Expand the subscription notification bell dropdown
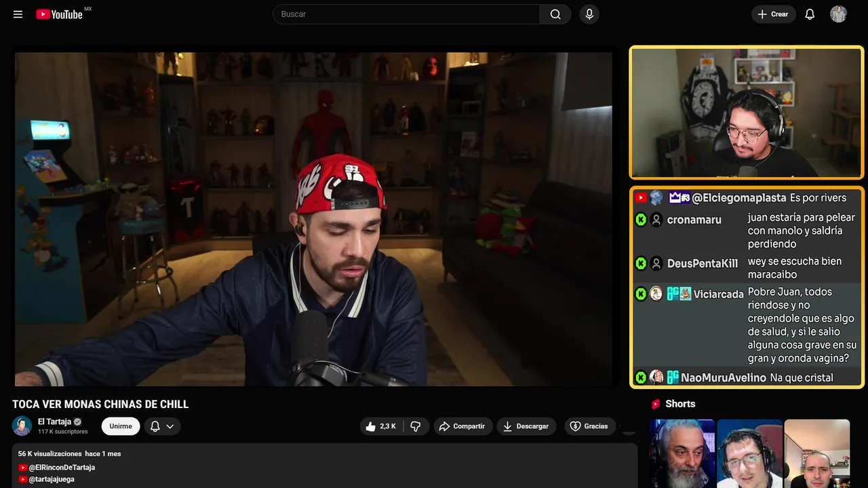868x488 pixels. click(162, 426)
